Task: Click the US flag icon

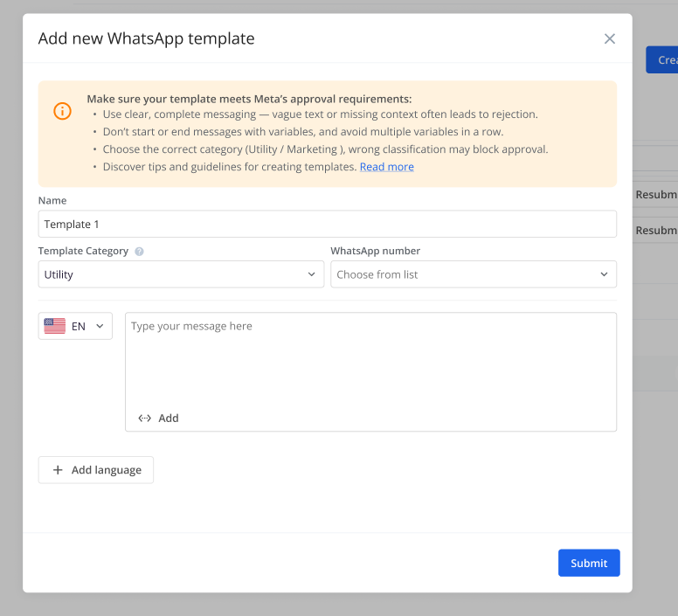Action: (55, 326)
